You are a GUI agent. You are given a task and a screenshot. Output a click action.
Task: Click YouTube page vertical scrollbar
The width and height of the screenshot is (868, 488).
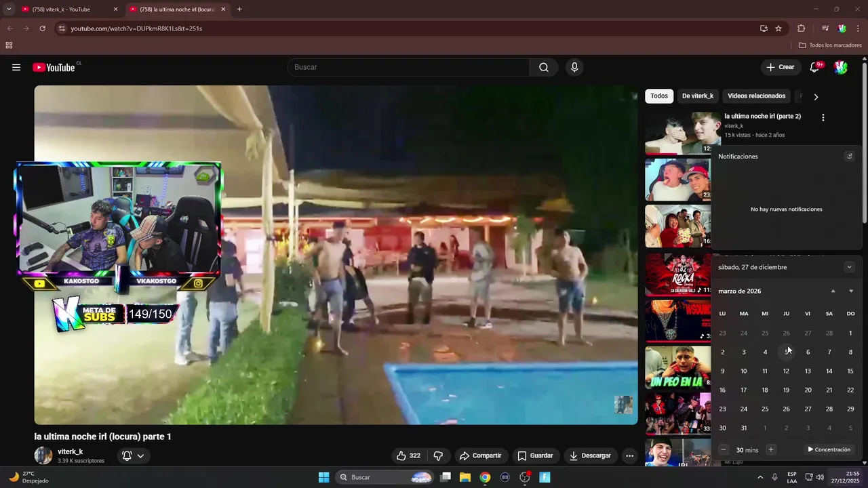(864, 142)
